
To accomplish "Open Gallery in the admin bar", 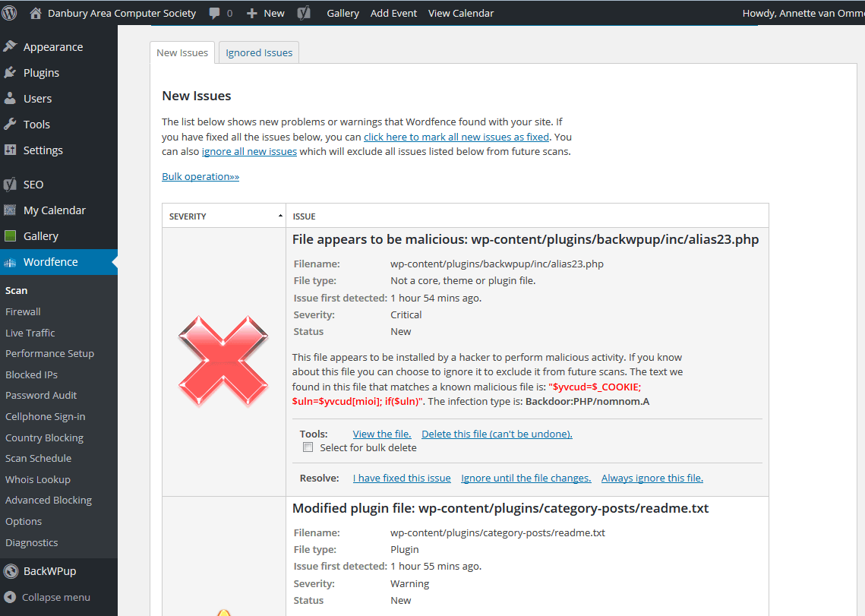I will click(343, 13).
